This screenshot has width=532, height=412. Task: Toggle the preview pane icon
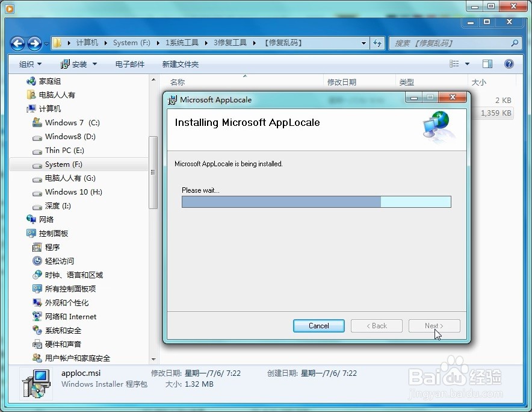tap(487, 64)
